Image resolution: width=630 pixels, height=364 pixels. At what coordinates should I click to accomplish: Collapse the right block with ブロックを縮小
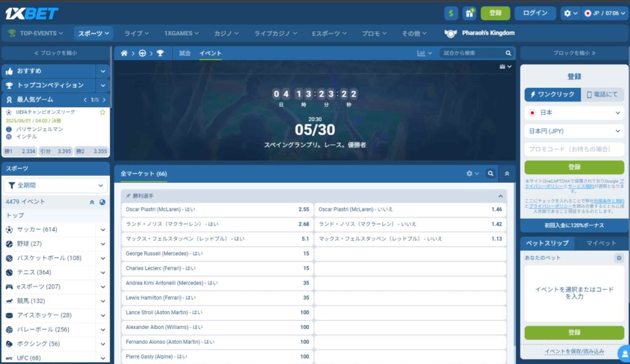pos(574,53)
